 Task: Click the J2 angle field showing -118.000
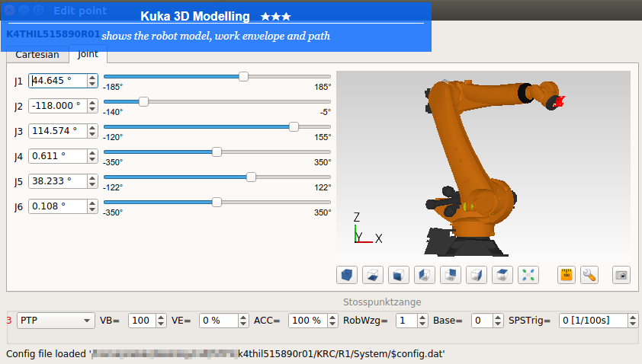[58, 106]
